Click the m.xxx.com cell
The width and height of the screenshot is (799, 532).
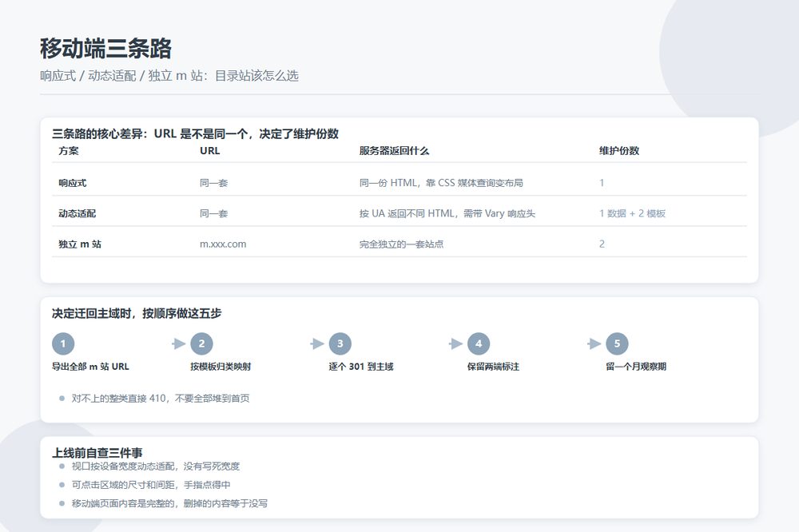[223, 244]
